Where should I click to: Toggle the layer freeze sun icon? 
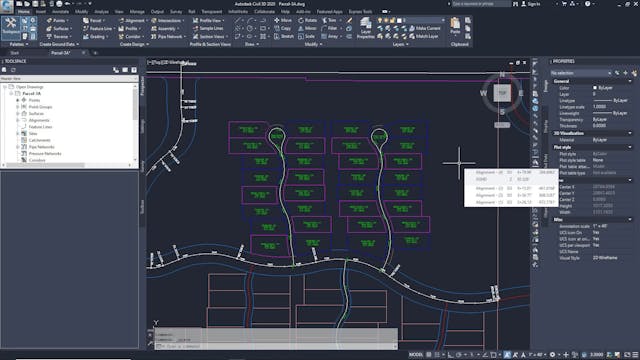coord(386,20)
